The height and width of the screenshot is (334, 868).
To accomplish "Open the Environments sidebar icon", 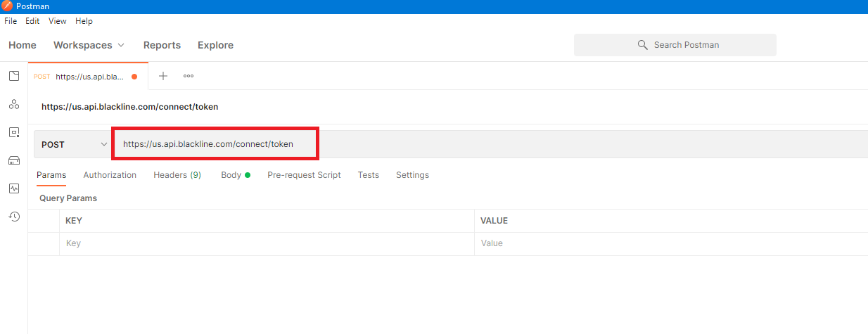I will pos(14,132).
